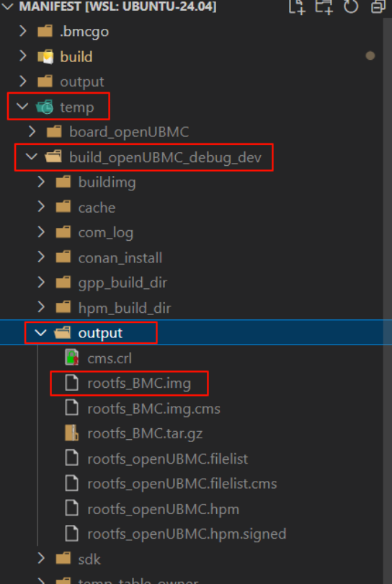The image size is (392, 584).
Task: Click the New Folder icon in explorer header
Action: 323,6
